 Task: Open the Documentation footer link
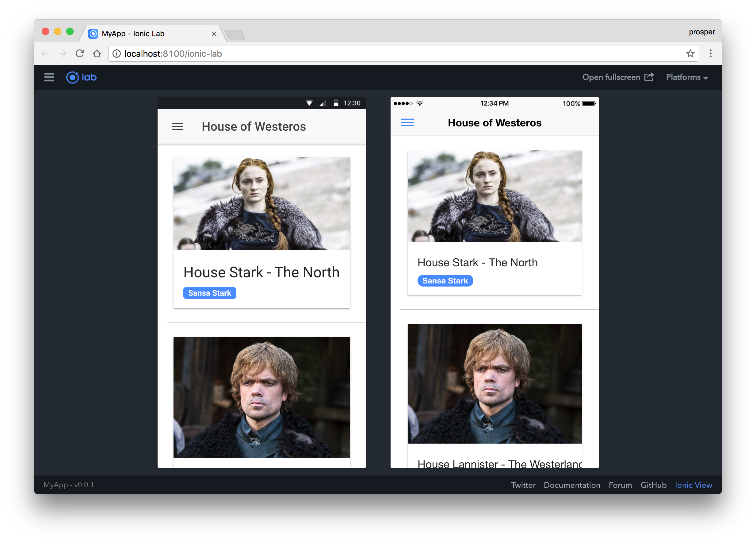click(x=572, y=485)
